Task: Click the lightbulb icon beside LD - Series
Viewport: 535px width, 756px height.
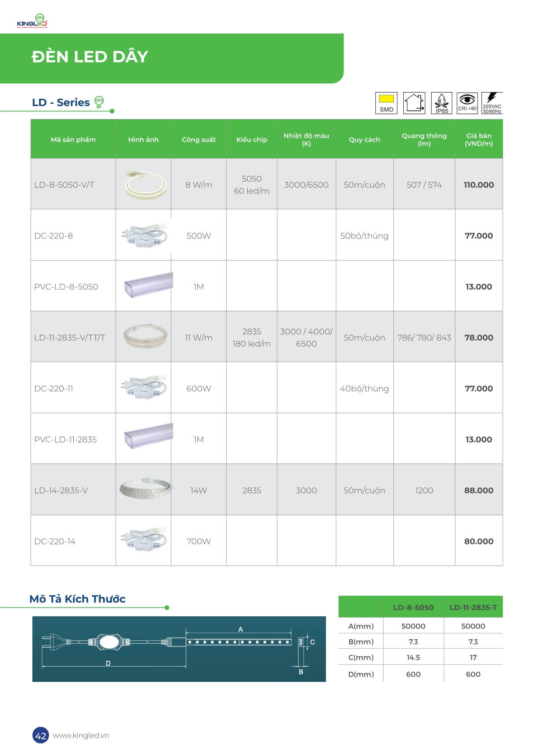Action: tap(99, 102)
